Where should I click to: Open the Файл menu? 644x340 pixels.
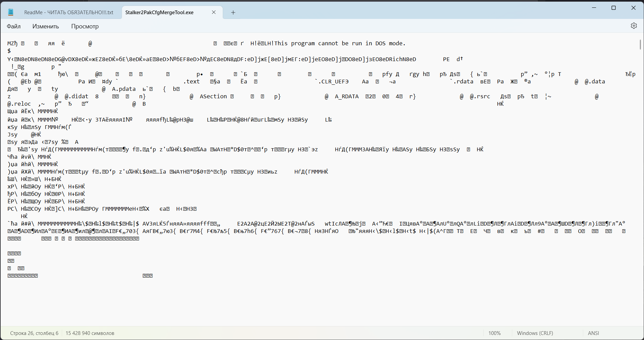pos(14,26)
